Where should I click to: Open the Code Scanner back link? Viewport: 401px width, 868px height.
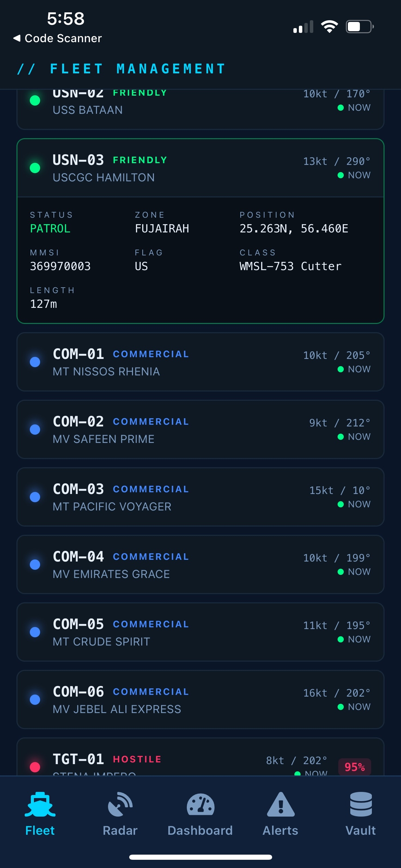[63, 38]
